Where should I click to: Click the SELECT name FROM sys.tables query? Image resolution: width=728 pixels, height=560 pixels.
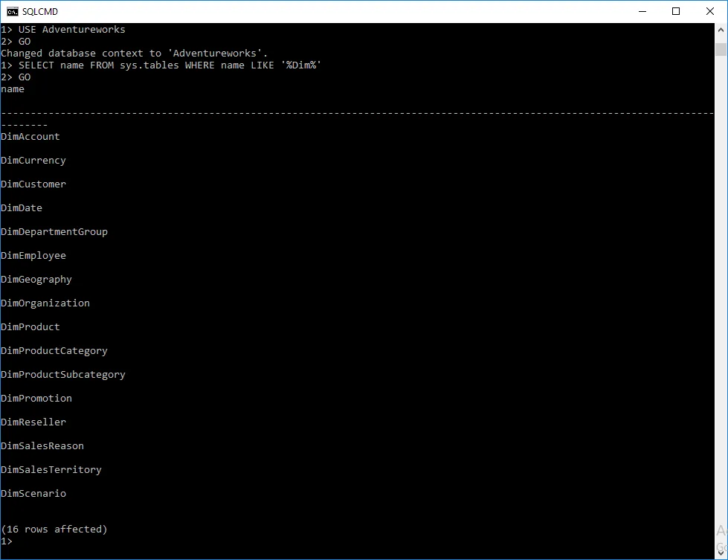[170, 65]
